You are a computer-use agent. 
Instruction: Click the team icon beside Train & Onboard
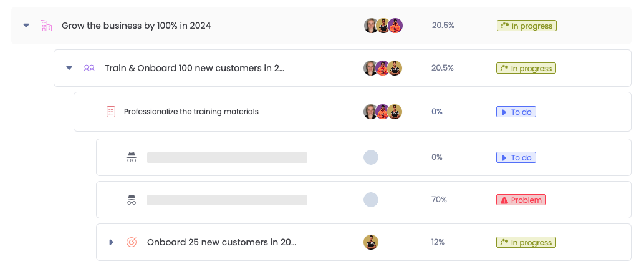(89, 68)
